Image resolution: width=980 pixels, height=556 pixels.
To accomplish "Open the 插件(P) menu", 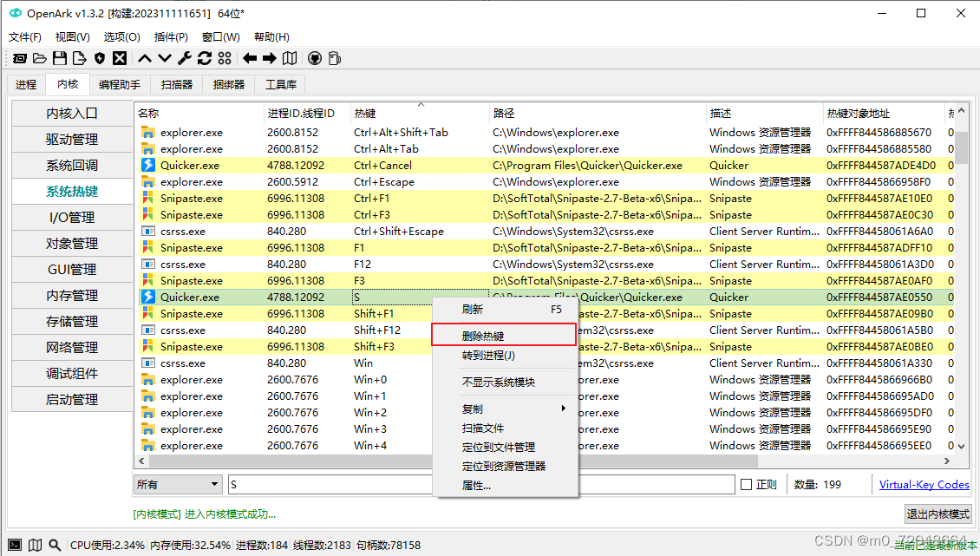I will 171,37.
